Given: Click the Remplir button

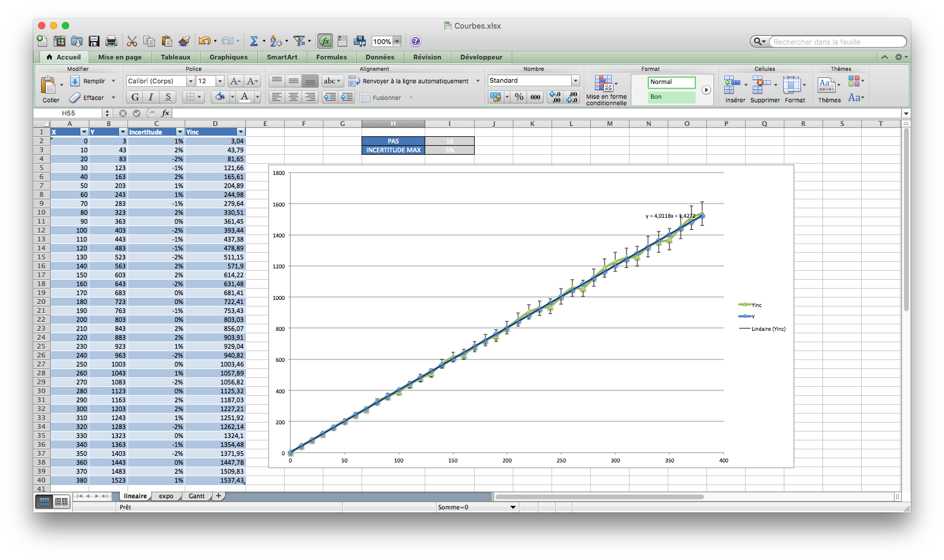Looking at the screenshot, I should [x=94, y=81].
